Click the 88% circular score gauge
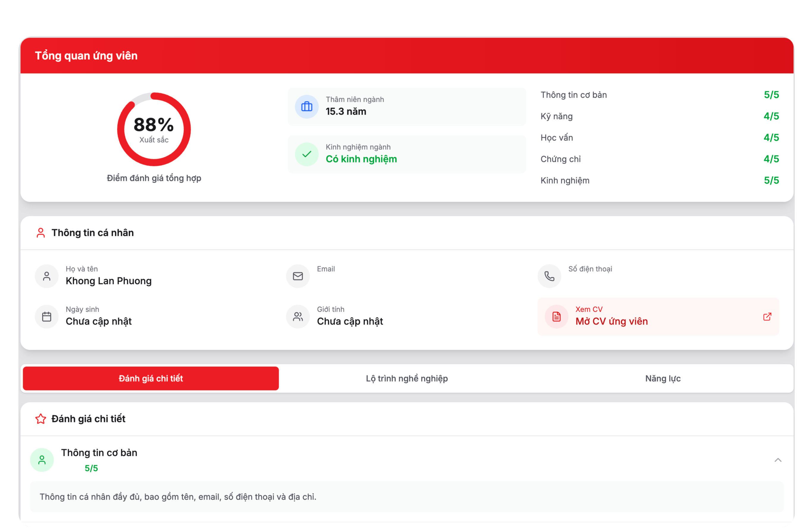This screenshot has width=812, height=528. (x=154, y=129)
